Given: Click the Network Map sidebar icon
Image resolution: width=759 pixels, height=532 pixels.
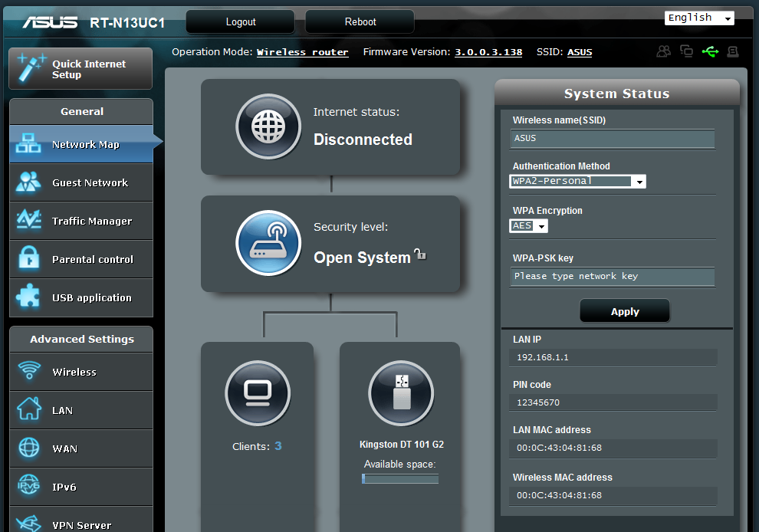Looking at the screenshot, I should tap(28, 144).
